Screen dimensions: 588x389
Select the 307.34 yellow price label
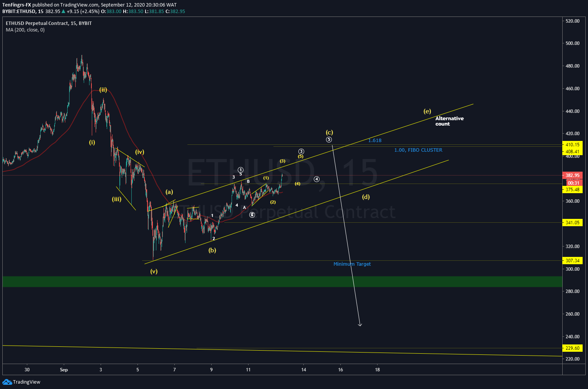click(x=572, y=261)
